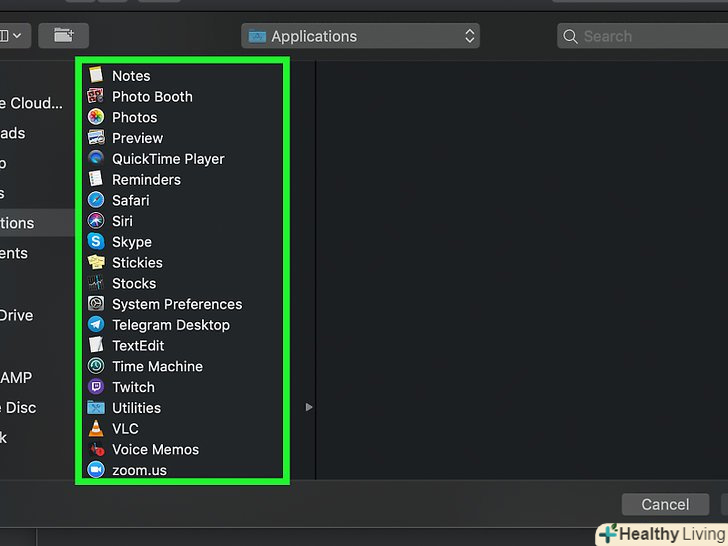Select the Utilities folder icon
The height and width of the screenshot is (546, 728).
pos(96,408)
